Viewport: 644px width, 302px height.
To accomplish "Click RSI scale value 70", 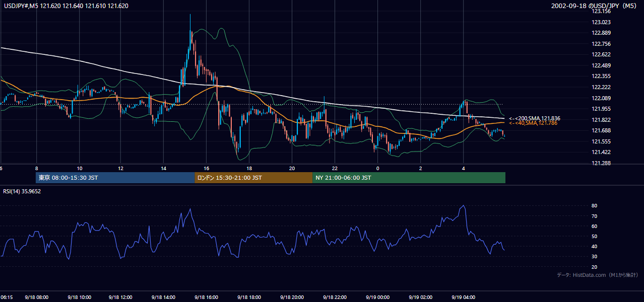I will pyautogui.click(x=594, y=216).
